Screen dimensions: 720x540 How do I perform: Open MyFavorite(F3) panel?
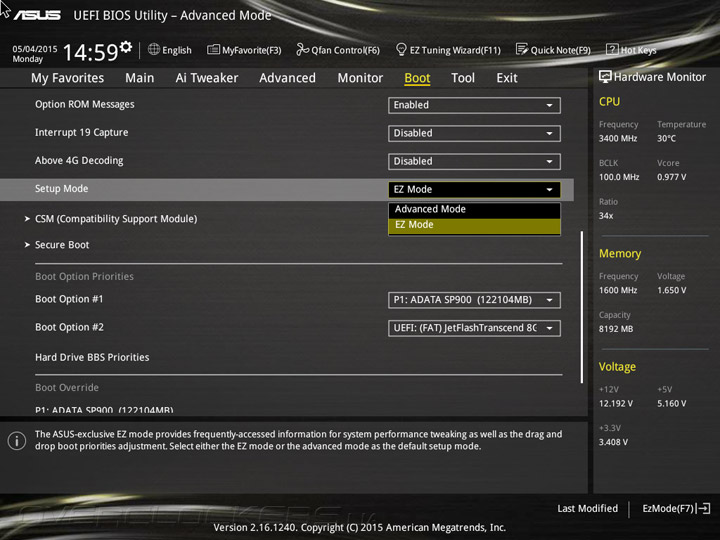click(x=244, y=50)
